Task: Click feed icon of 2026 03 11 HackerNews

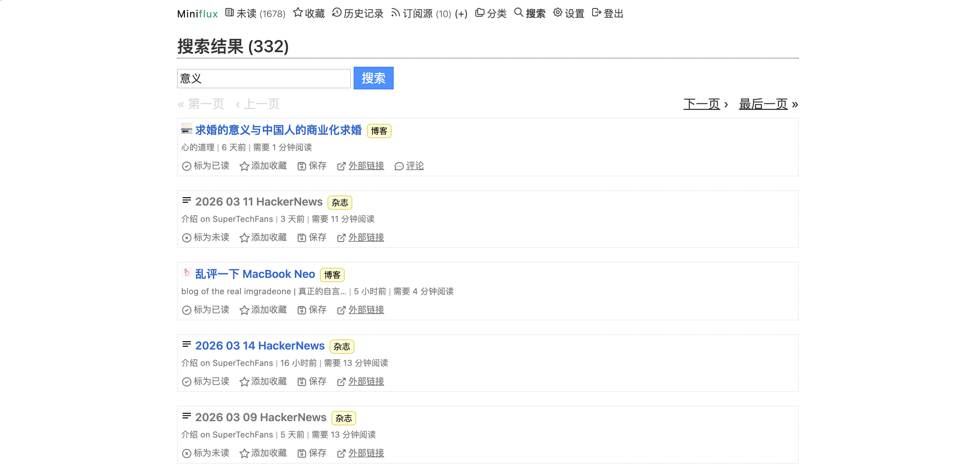Action: point(186,200)
